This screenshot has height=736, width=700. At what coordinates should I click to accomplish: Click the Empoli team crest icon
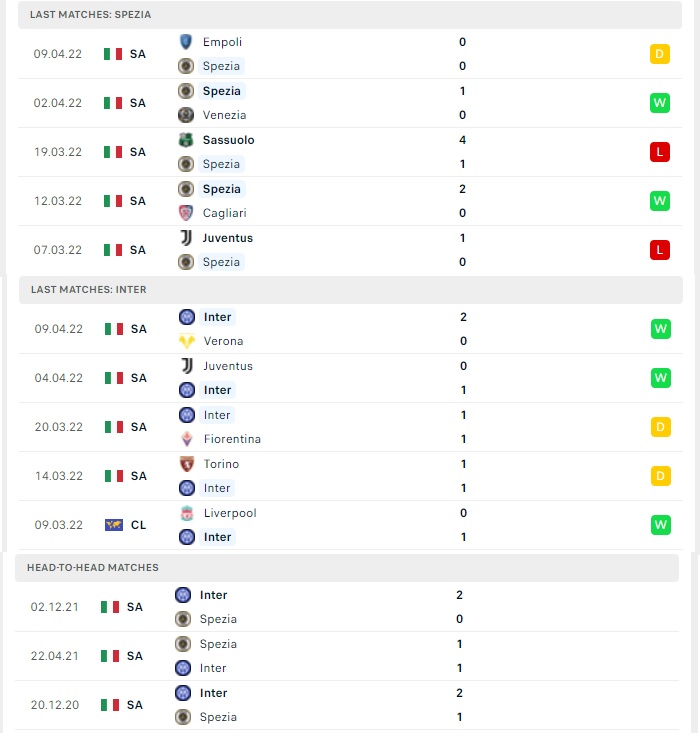click(186, 42)
